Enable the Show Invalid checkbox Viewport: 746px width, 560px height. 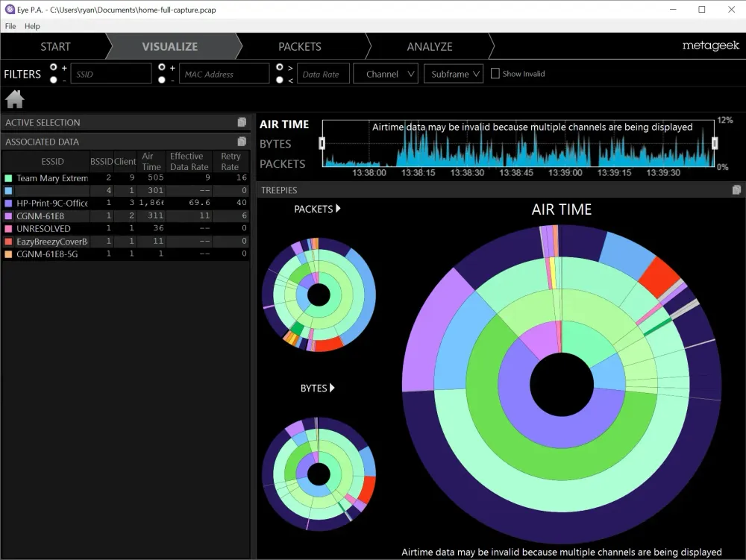tap(495, 73)
